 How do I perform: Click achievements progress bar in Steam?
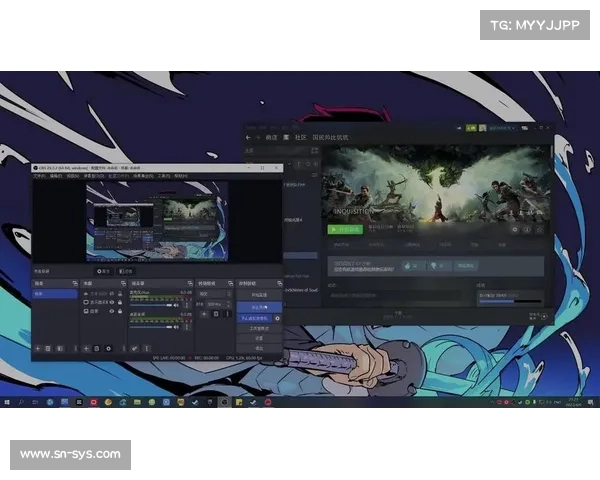tap(510, 302)
